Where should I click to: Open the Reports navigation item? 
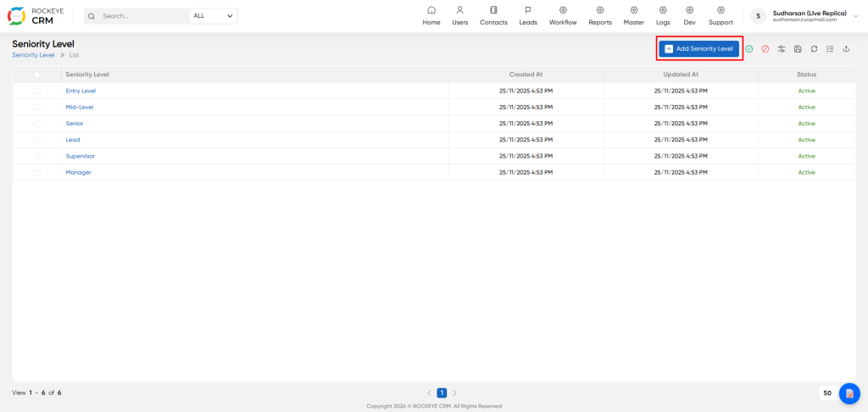600,15
